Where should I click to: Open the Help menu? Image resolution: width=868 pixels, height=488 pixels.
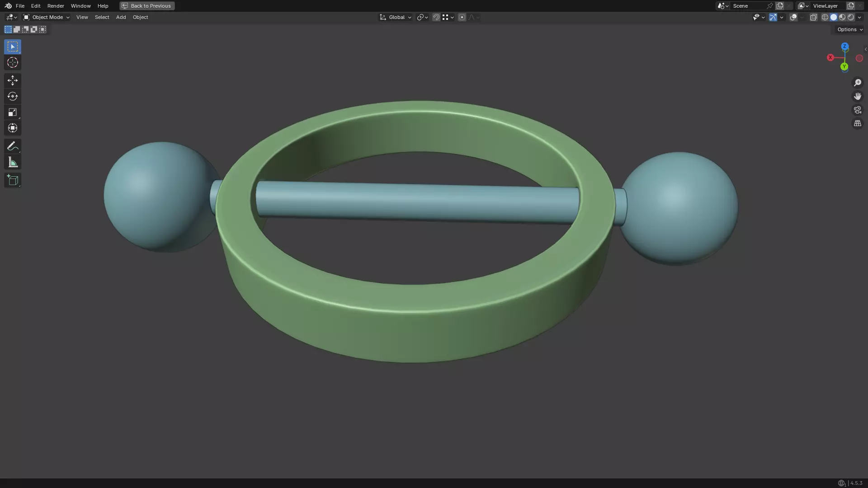point(103,6)
